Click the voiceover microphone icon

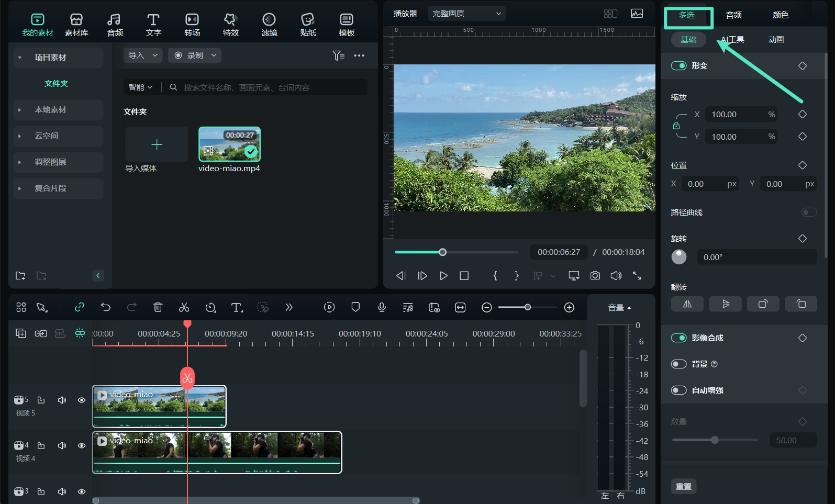tap(382, 307)
